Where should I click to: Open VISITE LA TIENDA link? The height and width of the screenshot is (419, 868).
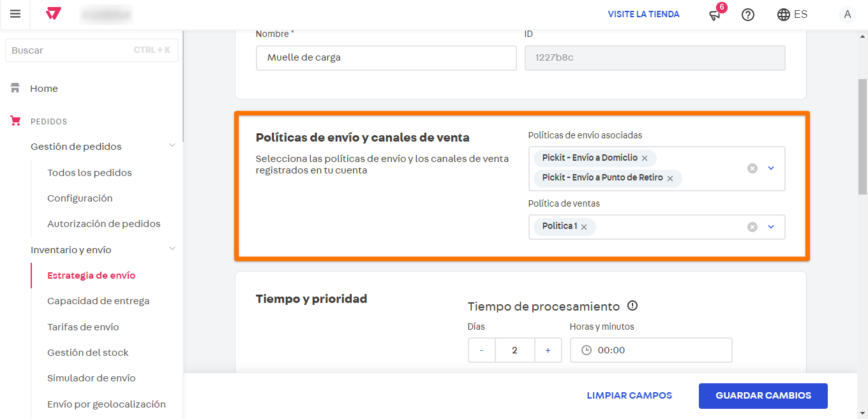[643, 14]
